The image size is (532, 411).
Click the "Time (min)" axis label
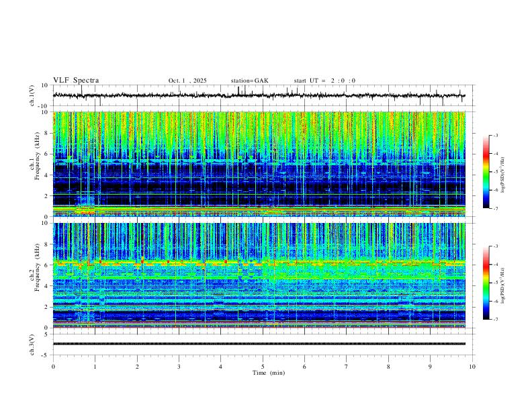(269, 373)
